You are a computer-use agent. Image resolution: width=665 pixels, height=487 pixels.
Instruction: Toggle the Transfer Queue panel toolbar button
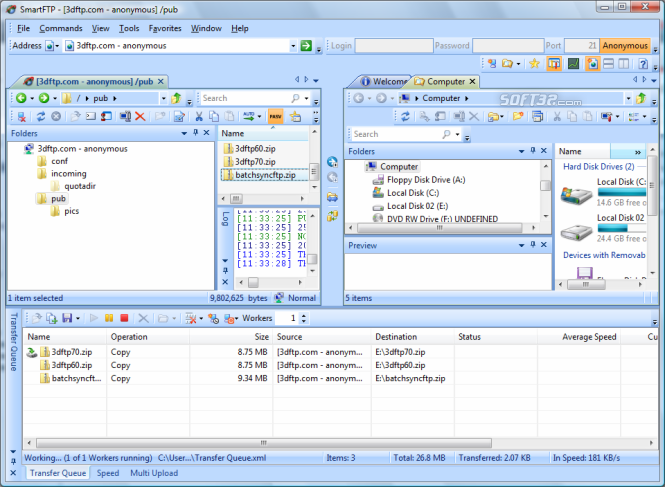554,64
